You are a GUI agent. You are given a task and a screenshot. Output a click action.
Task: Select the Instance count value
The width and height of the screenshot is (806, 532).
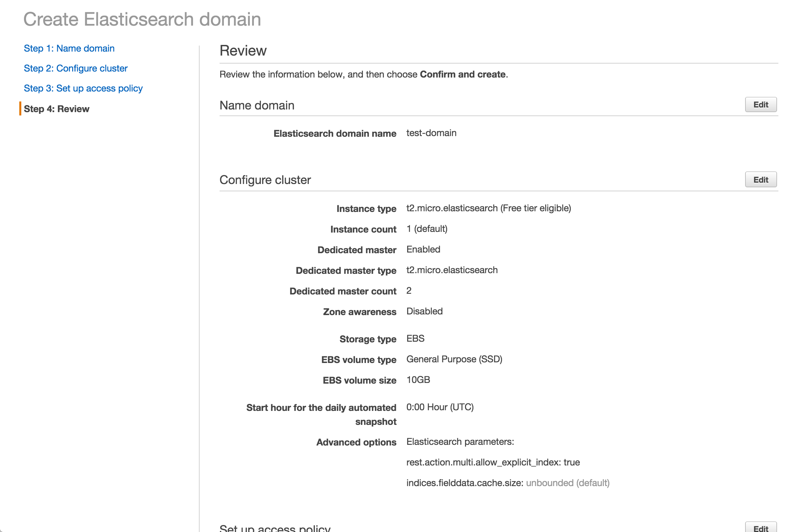pos(427,229)
